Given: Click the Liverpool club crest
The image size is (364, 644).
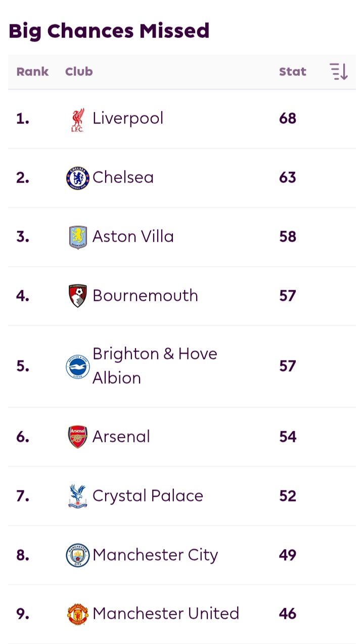Looking at the screenshot, I should [x=78, y=120].
